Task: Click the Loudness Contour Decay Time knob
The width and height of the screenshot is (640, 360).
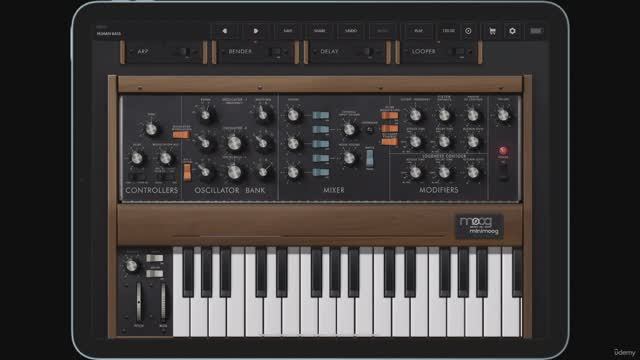Action: tap(444, 172)
